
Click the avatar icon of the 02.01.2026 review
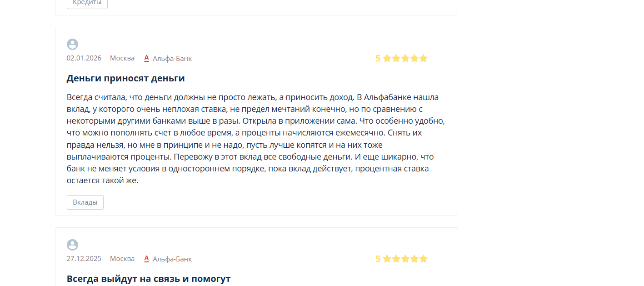point(72,44)
